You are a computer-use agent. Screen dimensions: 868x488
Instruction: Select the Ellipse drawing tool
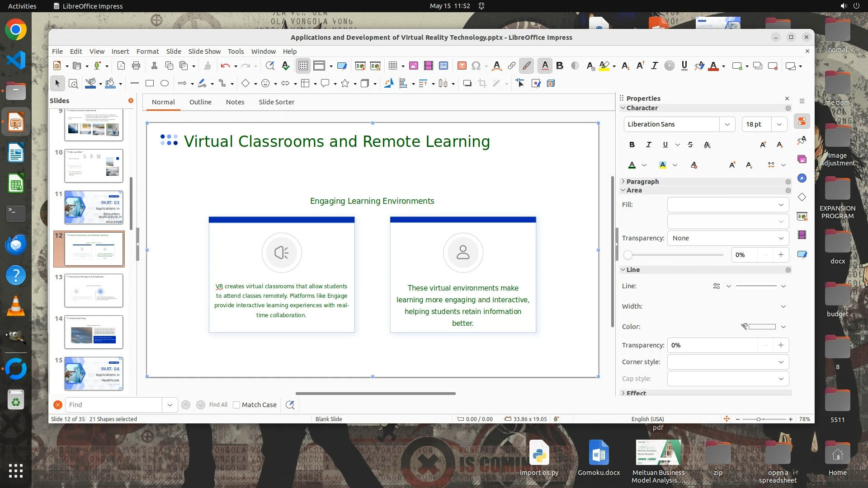(165, 83)
